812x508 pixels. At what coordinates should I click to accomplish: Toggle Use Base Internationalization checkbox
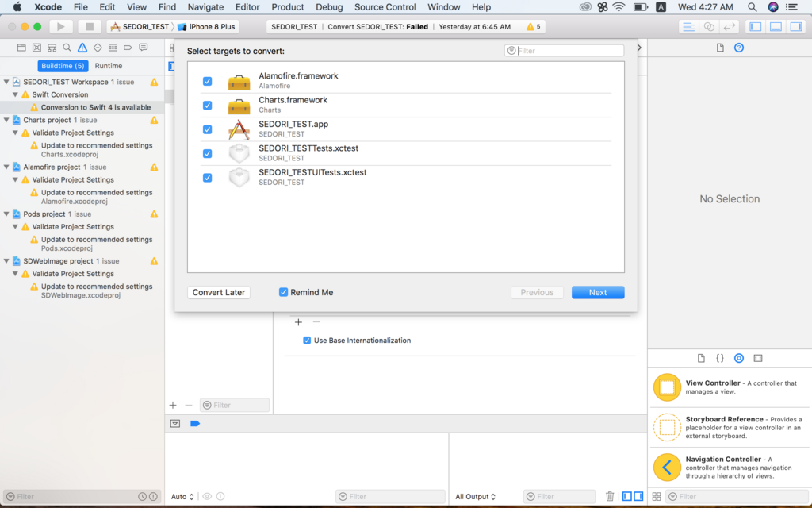(307, 341)
